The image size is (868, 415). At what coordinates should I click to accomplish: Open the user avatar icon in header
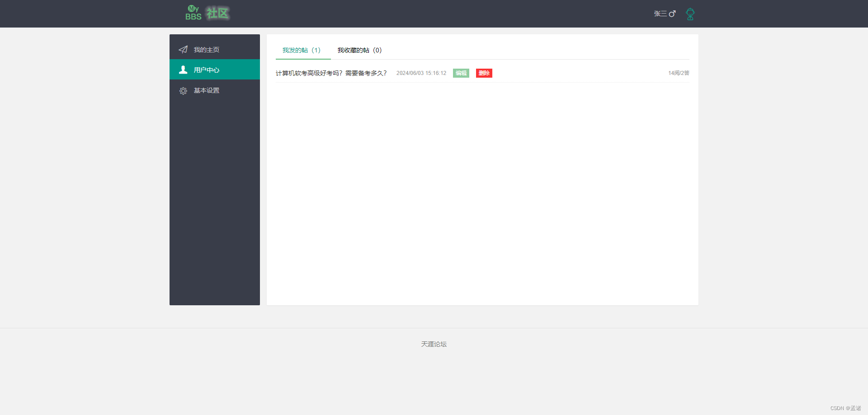pyautogui.click(x=690, y=14)
